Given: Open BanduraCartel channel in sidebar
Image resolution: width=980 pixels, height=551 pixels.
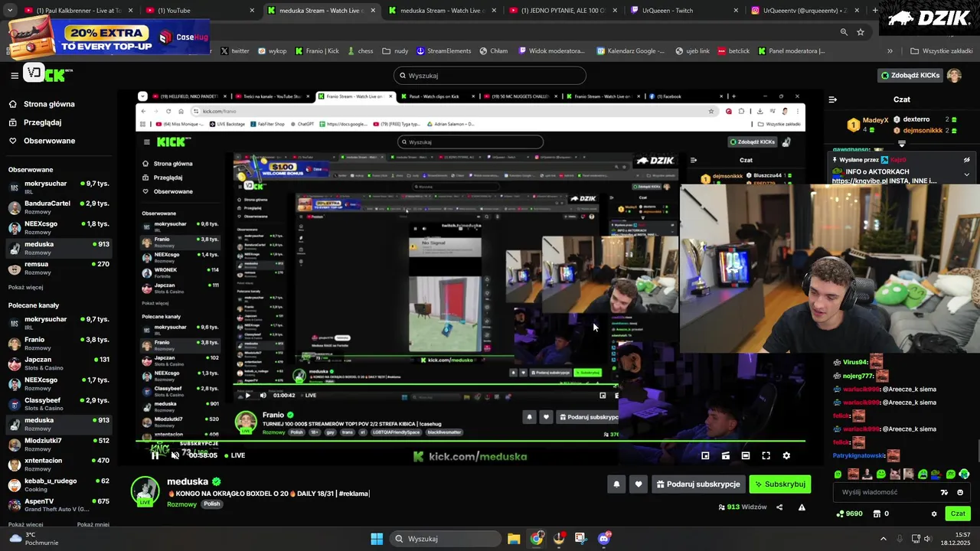Looking at the screenshot, I should (58, 207).
